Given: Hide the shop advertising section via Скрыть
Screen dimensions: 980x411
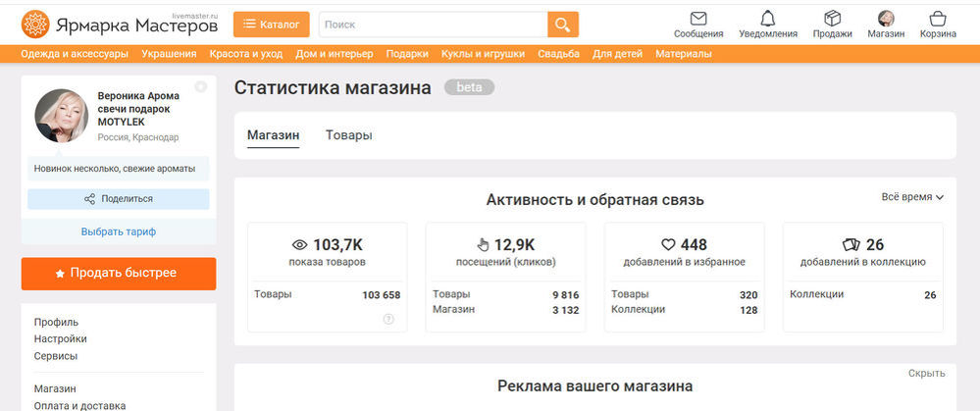Looking at the screenshot, I should coord(926,373).
